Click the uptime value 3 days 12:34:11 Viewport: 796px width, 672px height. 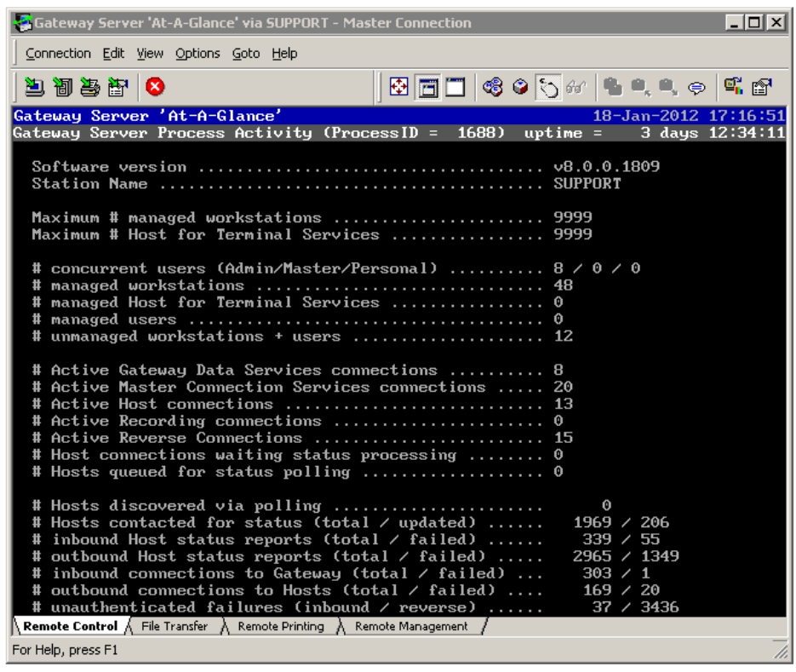(713, 133)
